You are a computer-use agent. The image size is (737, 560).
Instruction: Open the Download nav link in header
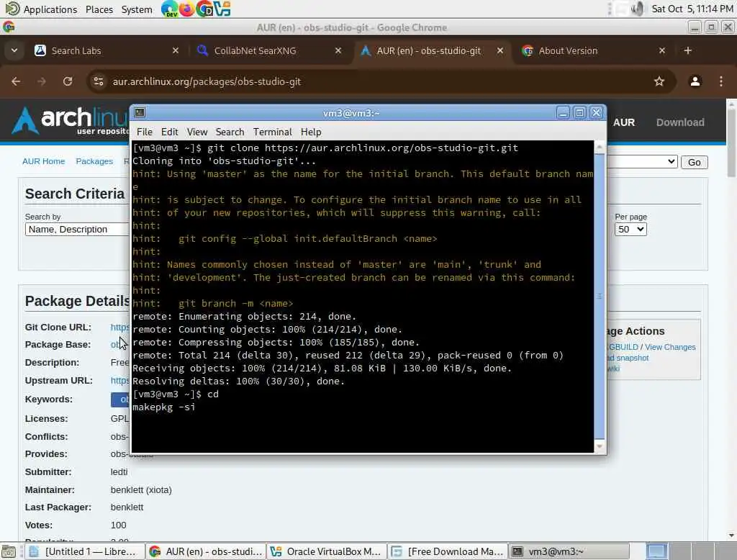click(x=680, y=122)
